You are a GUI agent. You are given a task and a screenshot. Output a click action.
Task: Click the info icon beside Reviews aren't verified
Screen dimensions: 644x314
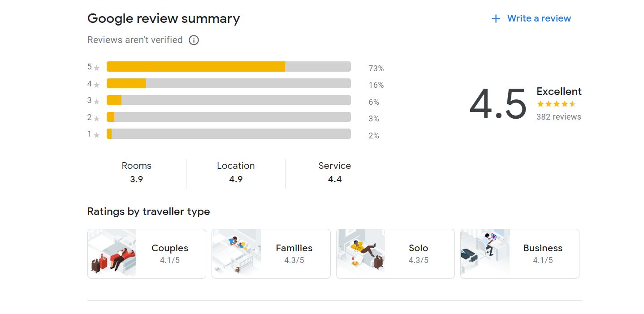[194, 40]
